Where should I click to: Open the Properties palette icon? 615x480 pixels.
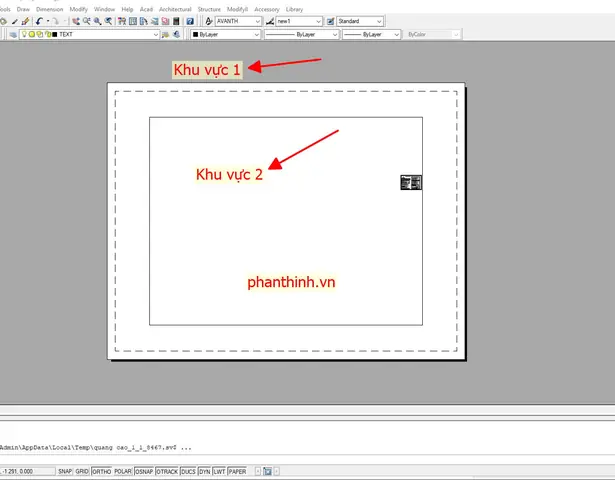tap(122, 21)
